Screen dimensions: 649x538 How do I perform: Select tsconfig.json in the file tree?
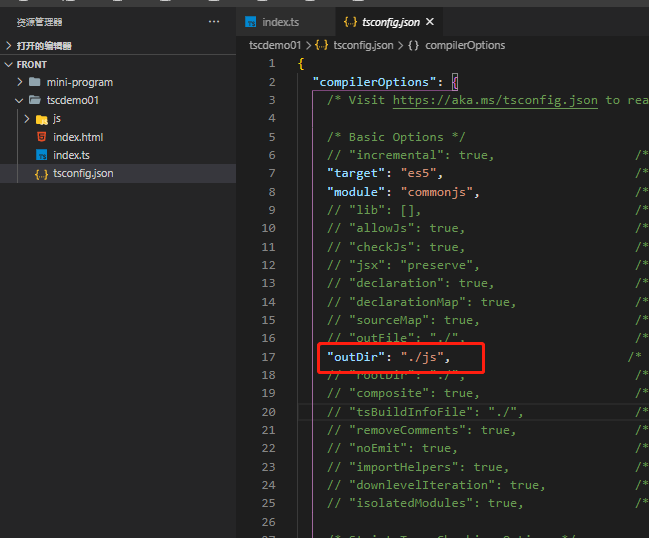coord(118,173)
